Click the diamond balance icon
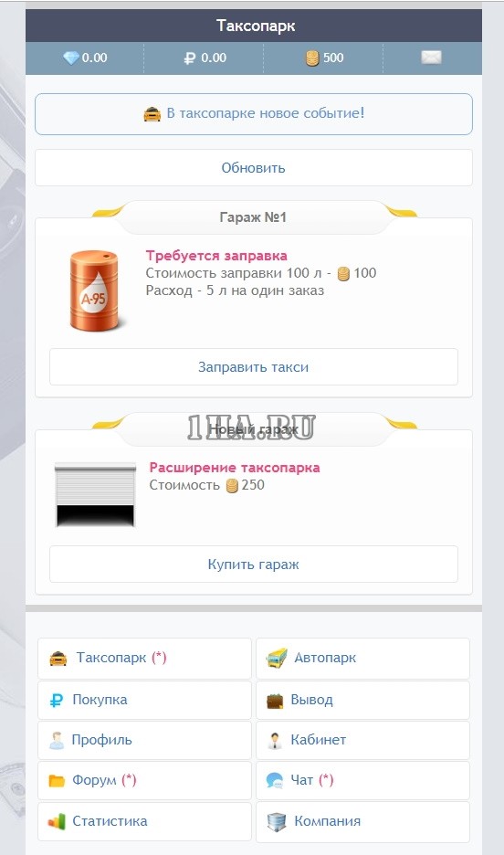 tap(71, 58)
